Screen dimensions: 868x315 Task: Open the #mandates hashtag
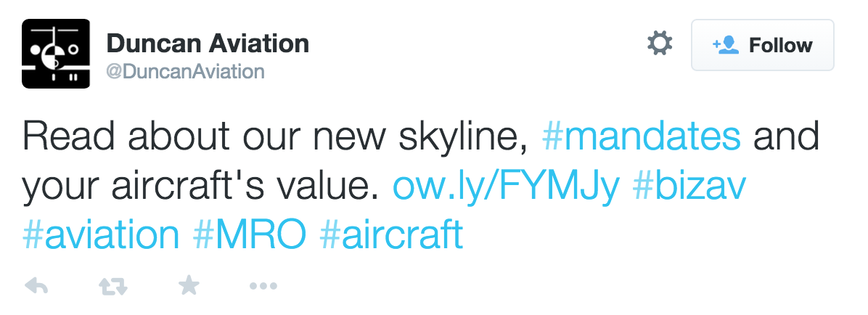pos(642,136)
